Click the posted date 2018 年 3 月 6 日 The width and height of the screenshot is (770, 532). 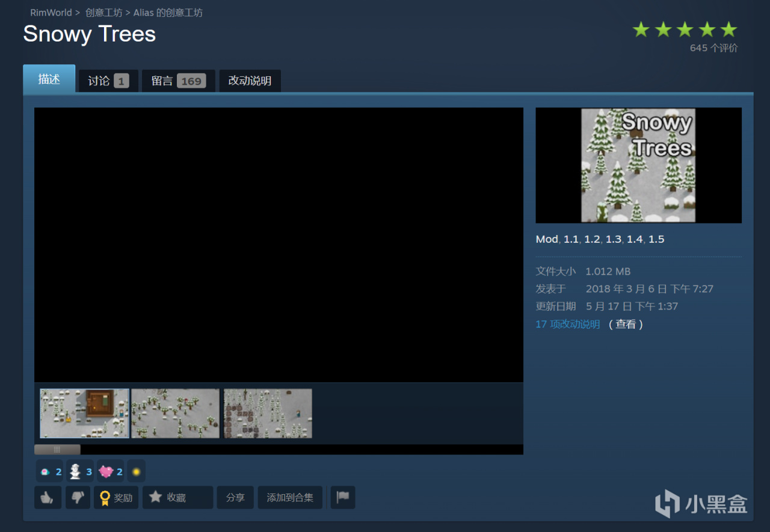(650, 289)
